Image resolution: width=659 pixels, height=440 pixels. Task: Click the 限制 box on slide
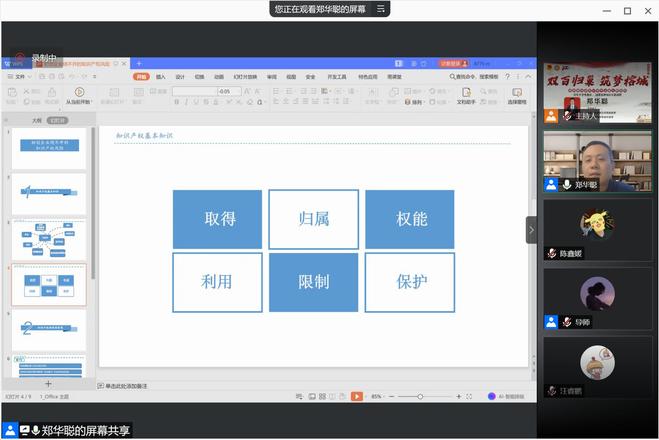[x=313, y=281]
